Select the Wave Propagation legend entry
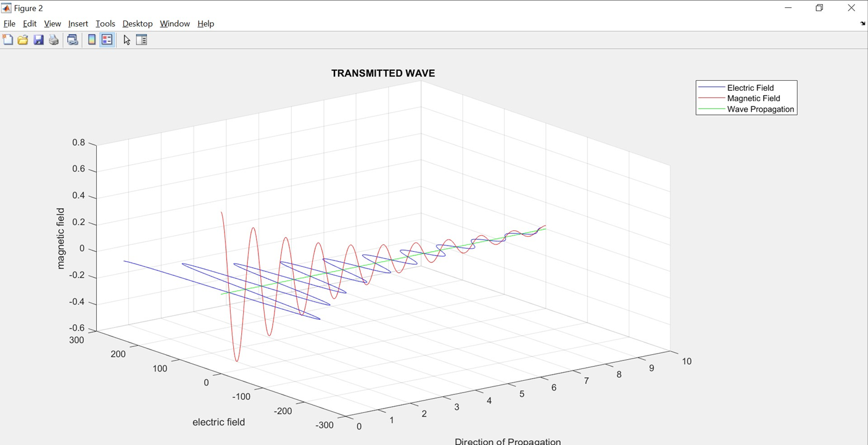Image resolution: width=868 pixels, height=445 pixels. [x=763, y=109]
